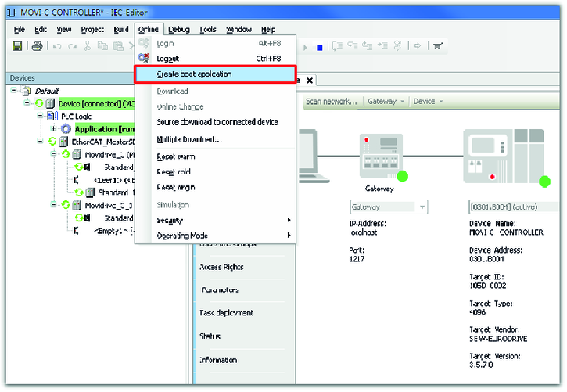Screen dimensions: 567x392
Task: Click the Gateway device image
Action: pos(379,153)
